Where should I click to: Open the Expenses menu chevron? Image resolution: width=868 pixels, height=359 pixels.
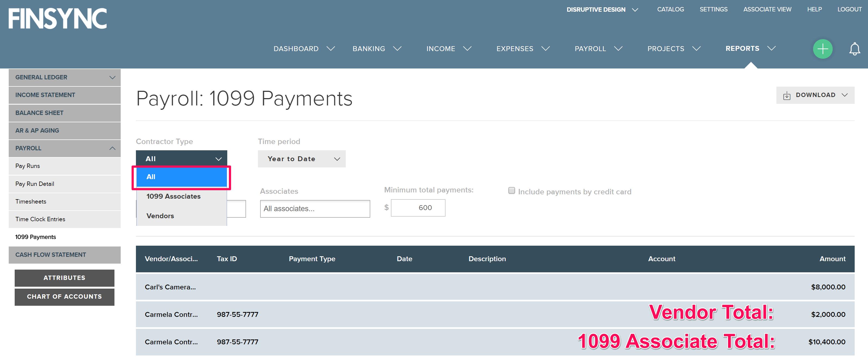(546, 49)
